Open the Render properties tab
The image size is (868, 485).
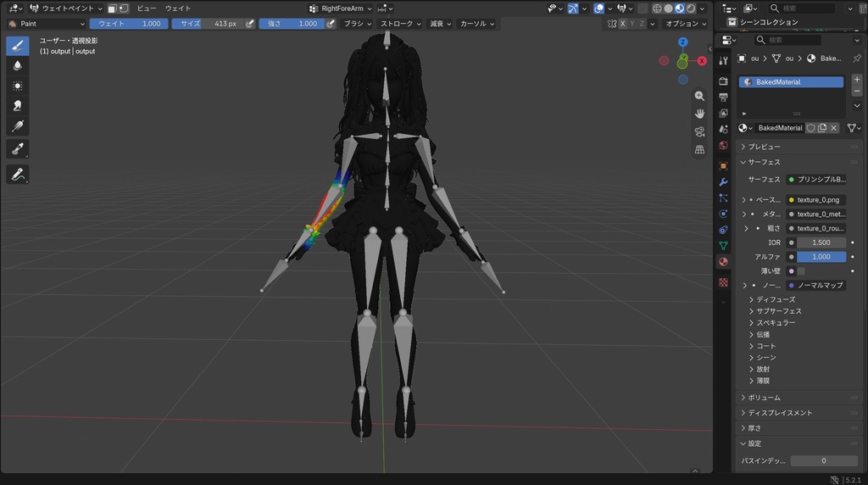point(723,81)
